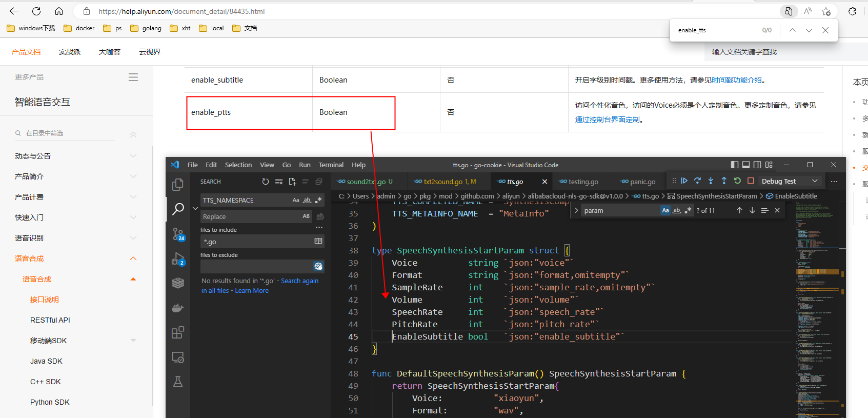Open the Terminal menu in VS Code

[x=331, y=165]
